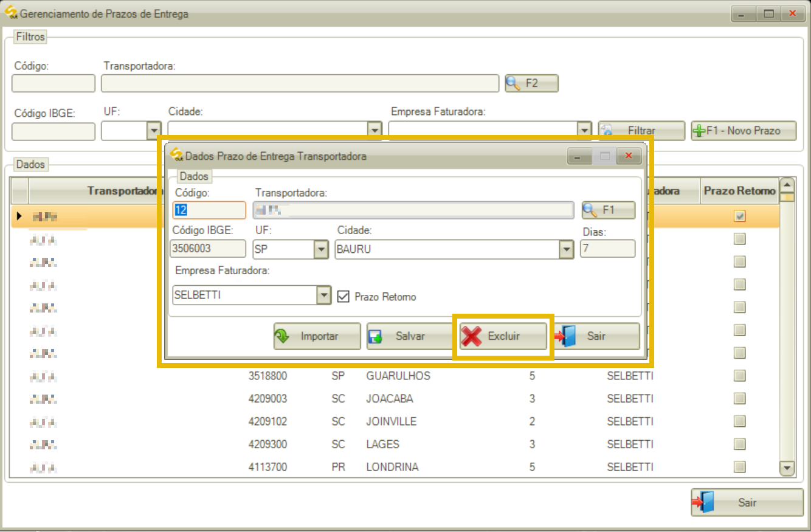Viewport: 811px width, 532px height.
Task: Exit main window with bottom Sair button
Action: tap(747, 503)
